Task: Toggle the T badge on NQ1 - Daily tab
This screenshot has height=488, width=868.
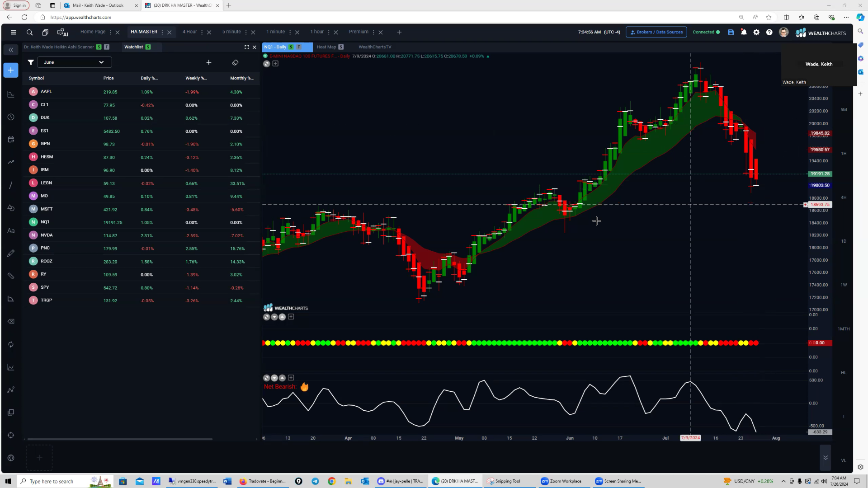Action: coord(299,47)
